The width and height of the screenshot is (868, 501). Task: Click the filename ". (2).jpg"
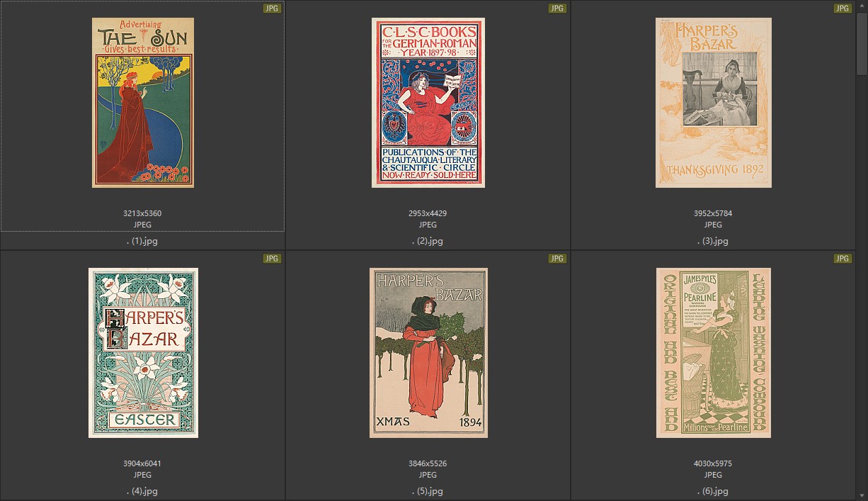tap(428, 241)
